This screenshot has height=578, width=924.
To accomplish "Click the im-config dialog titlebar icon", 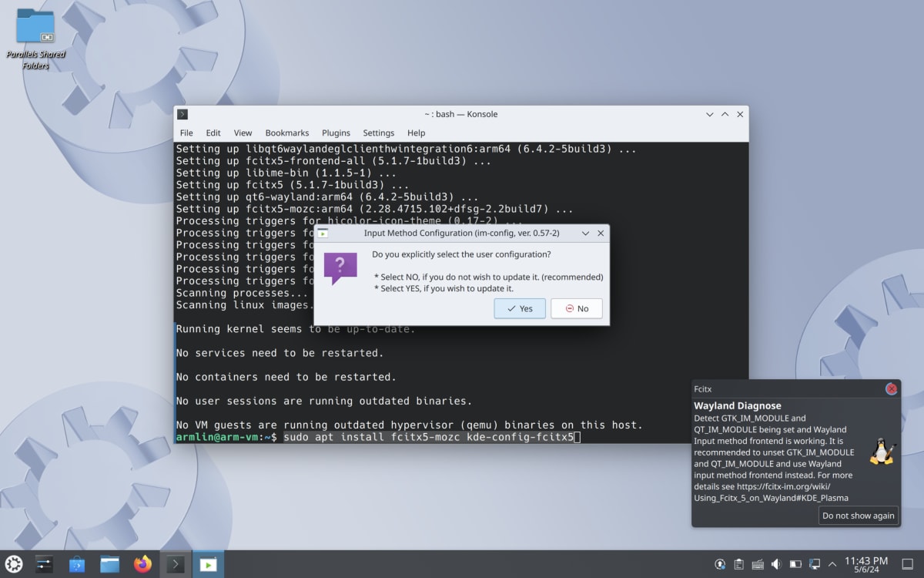I will [323, 233].
